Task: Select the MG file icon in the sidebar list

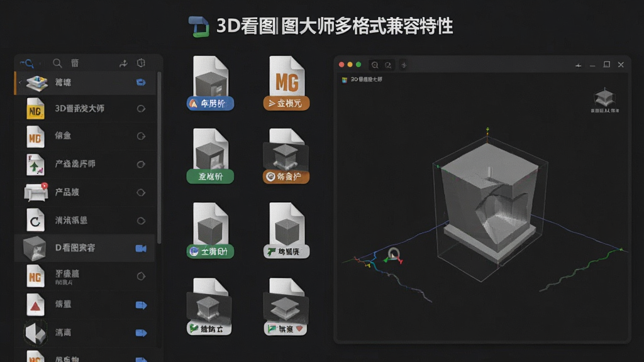Action: point(35,136)
